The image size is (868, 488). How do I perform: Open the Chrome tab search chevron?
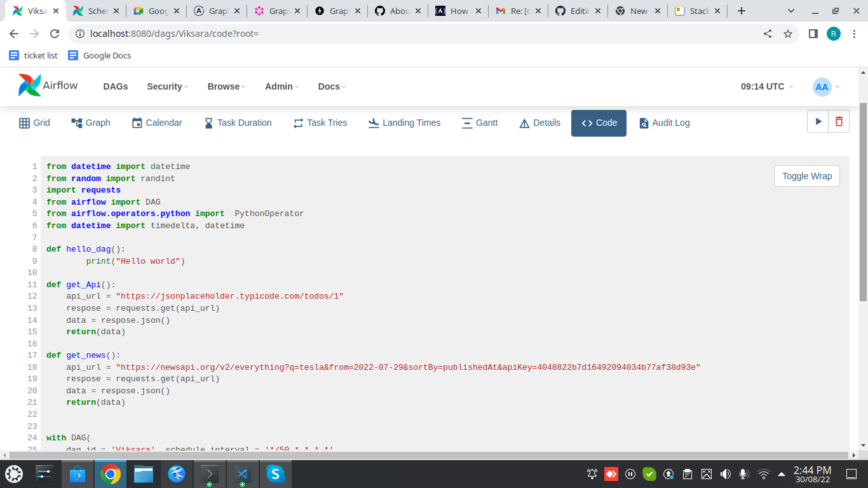pos(791,11)
